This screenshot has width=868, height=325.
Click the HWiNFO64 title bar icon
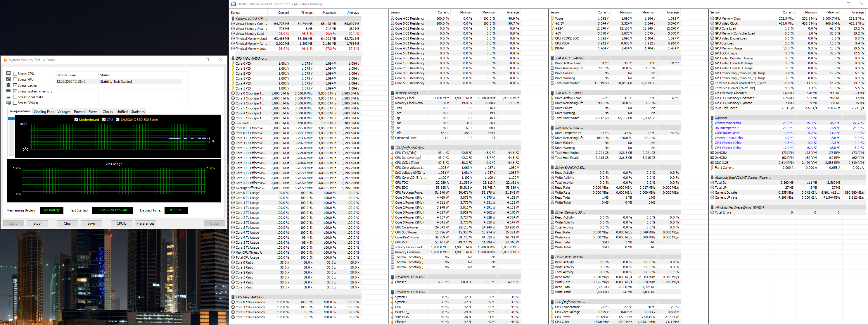point(234,4)
